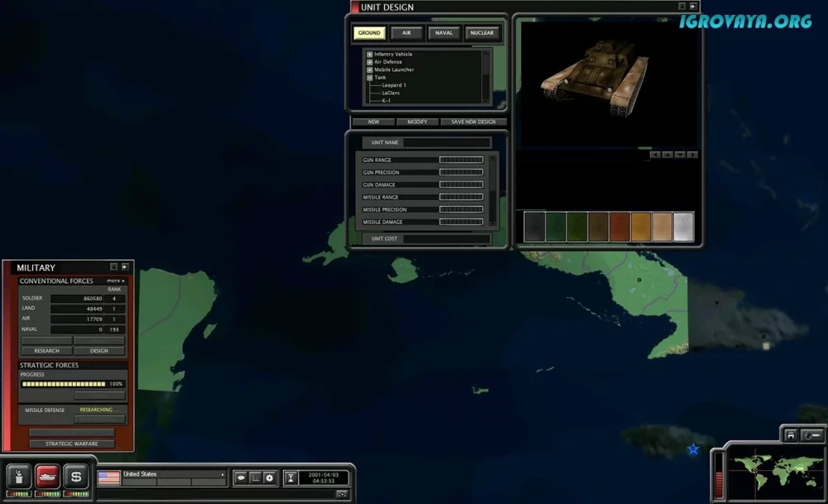Expand the Air Defense tree node
Screen dimensions: 828x504
tap(369, 62)
